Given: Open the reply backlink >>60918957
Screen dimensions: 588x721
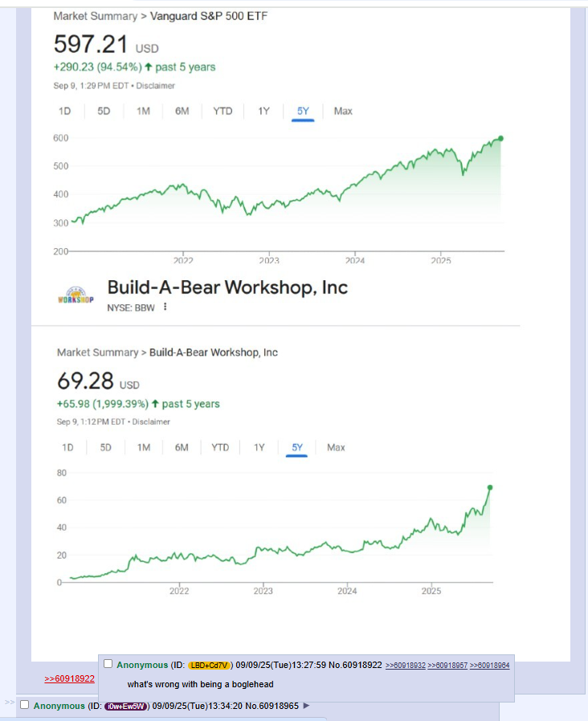Looking at the screenshot, I should click(x=447, y=665).
